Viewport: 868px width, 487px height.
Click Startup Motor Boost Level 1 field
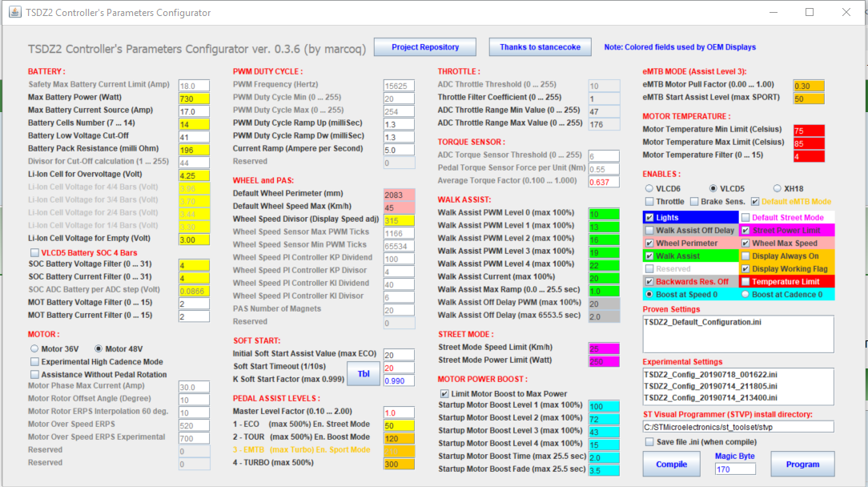604,407
